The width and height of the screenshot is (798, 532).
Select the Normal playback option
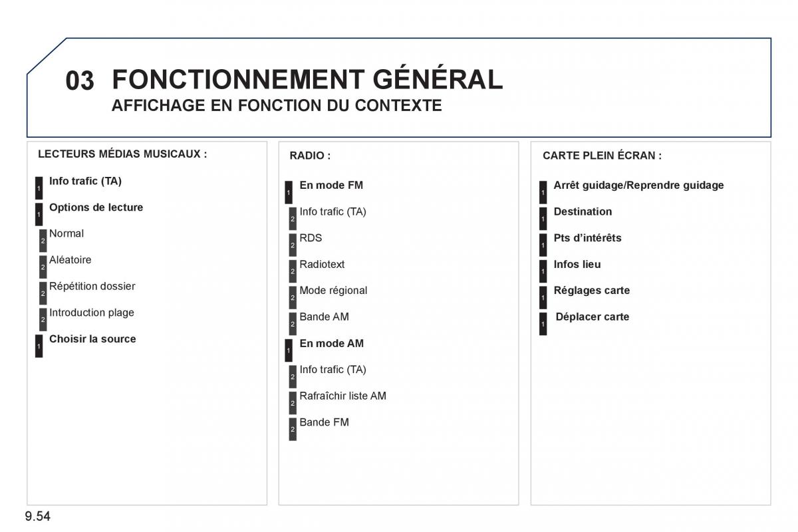coord(66,233)
